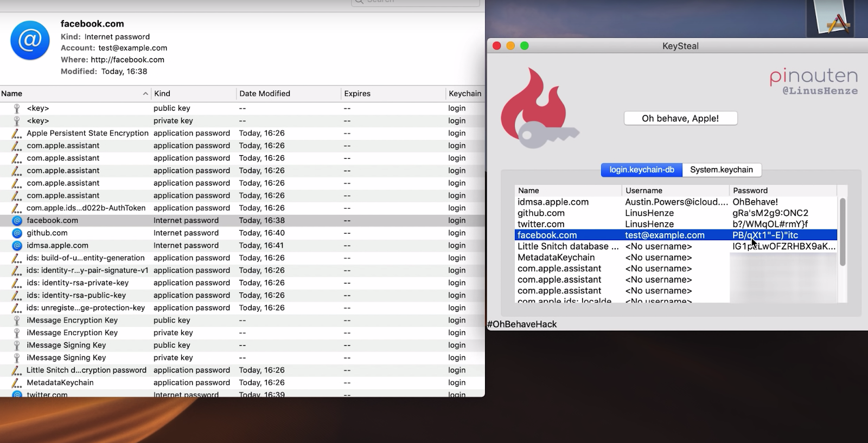Click the Austin.Powers@icloud username cell

coord(676,202)
